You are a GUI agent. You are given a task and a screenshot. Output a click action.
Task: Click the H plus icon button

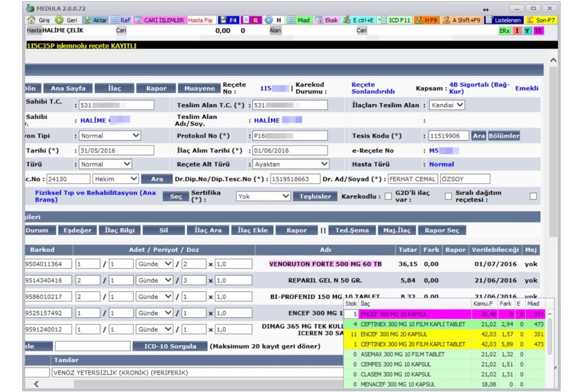(x=273, y=20)
